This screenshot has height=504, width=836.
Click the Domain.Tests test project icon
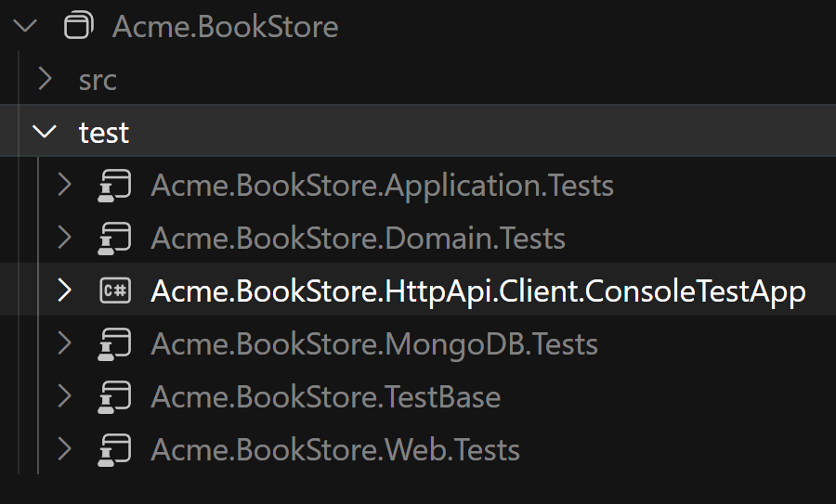(114, 239)
